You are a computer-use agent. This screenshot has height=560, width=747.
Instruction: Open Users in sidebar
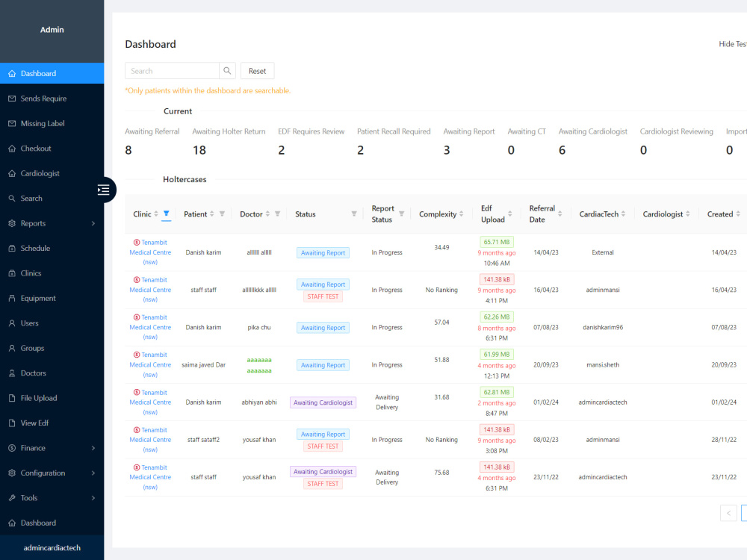(52, 323)
